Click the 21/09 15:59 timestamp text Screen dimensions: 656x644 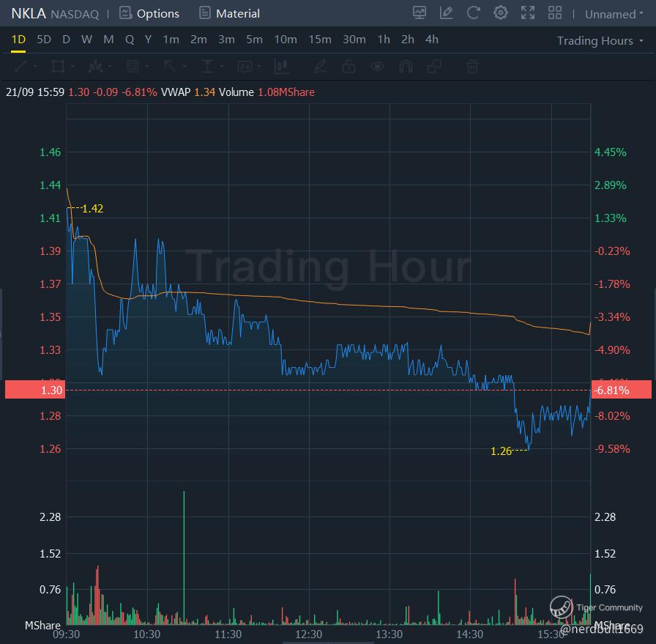pyautogui.click(x=35, y=92)
